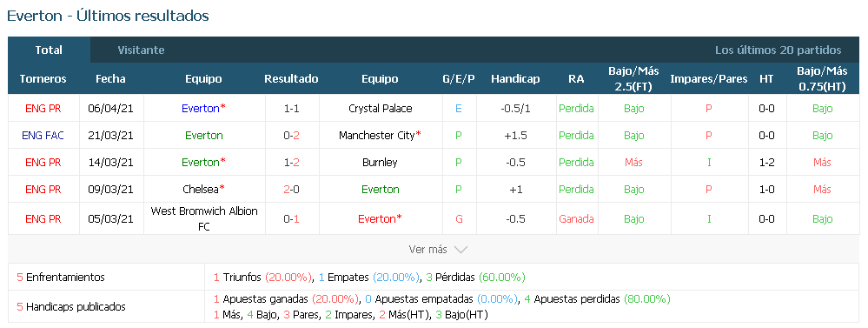This screenshot has width=868, height=328.
Task: Open Manchester City team link
Action: point(380,135)
